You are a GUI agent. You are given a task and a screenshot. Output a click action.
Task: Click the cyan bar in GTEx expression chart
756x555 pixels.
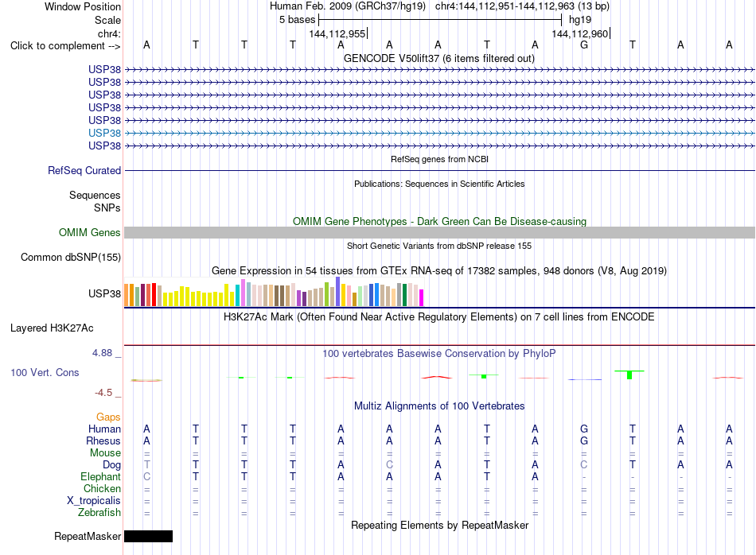(x=238, y=296)
